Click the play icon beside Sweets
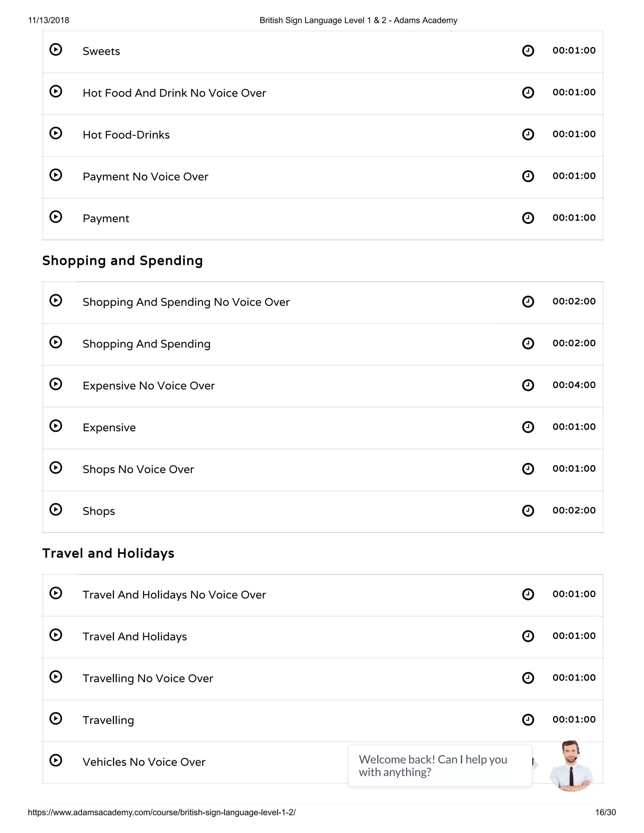The height and width of the screenshot is (833, 644). click(x=56, y=50)
